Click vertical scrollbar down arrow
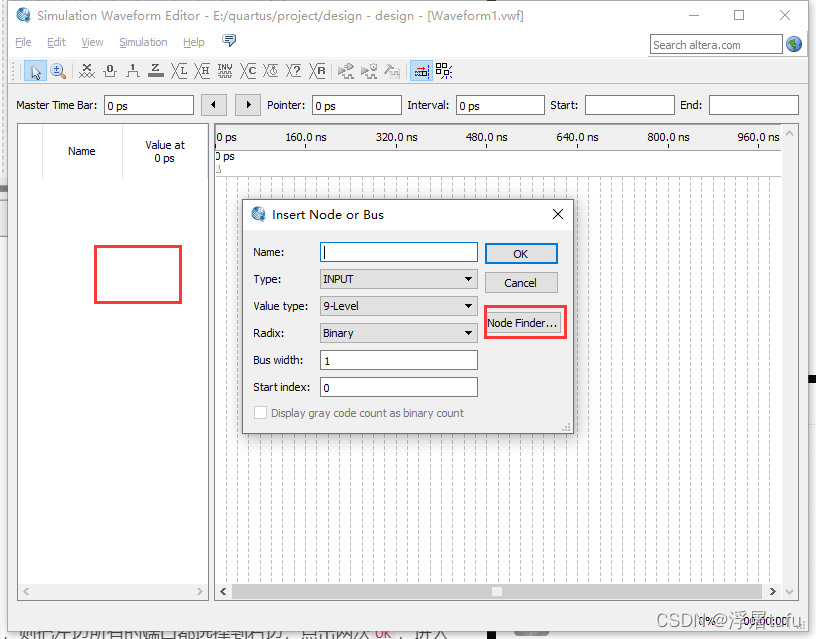816x639 pixels. click(790, 592)
